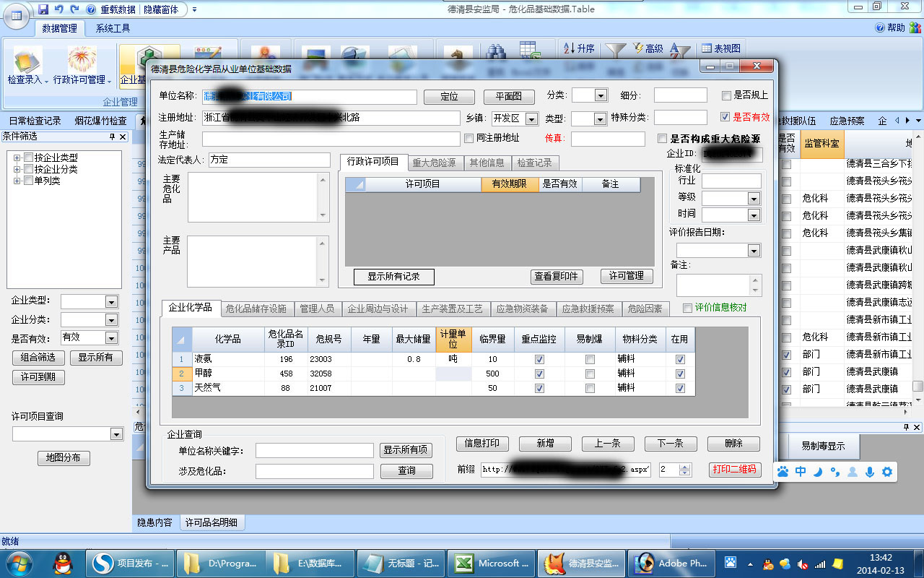Switch to the 重大危险源 tab

coord(434,163)
